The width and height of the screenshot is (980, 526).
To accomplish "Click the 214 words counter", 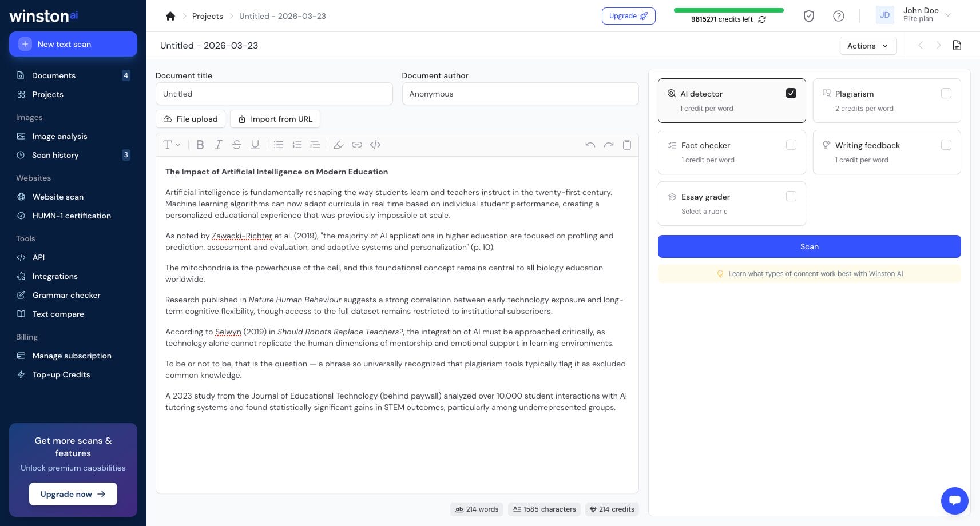I will click(477, 509).
